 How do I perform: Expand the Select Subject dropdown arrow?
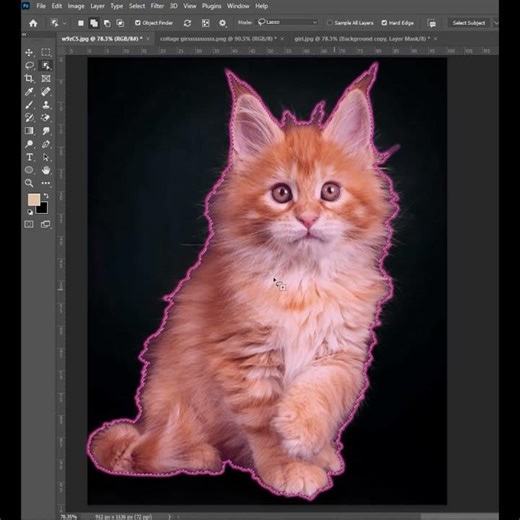pyautogui.click(x=495, y=23)
